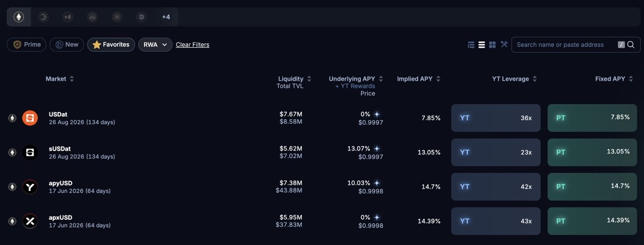Screen dimensions: 644x245
Task: Open the RWA category dropdown
Action: [x=155, y=44]
